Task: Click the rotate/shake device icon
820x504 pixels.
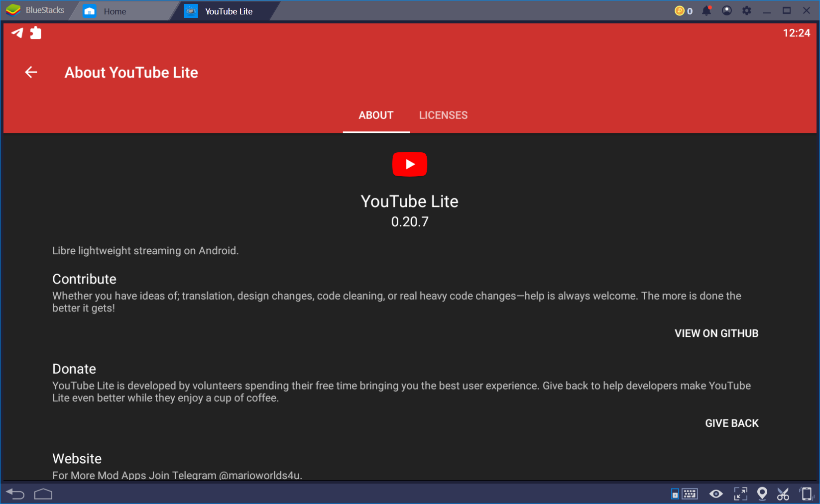Action: [x=806, y=494]
